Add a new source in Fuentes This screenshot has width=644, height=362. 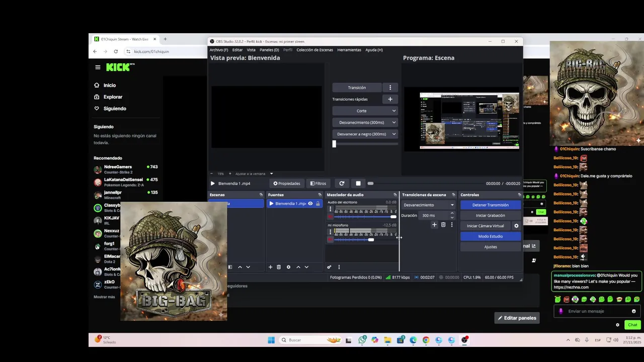(270, 267)
